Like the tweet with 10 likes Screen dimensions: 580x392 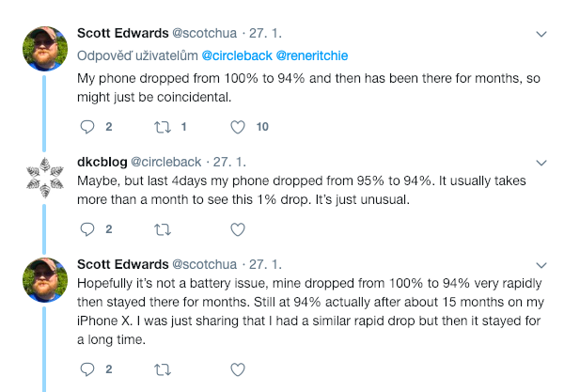point(238,127)
